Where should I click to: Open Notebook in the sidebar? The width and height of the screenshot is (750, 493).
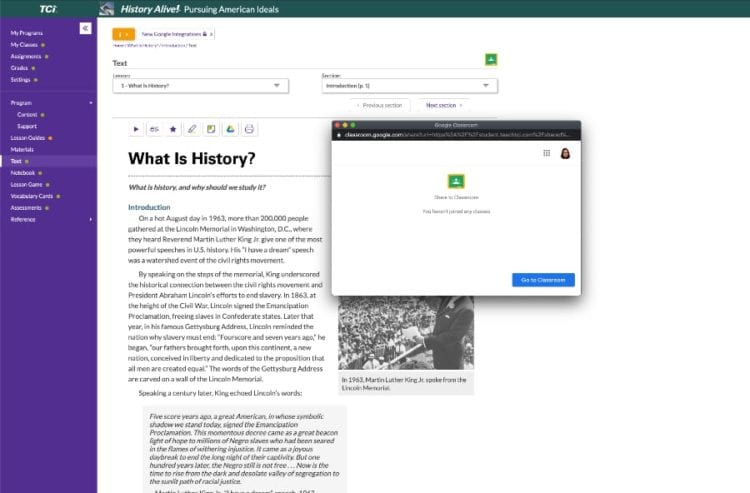23,172
